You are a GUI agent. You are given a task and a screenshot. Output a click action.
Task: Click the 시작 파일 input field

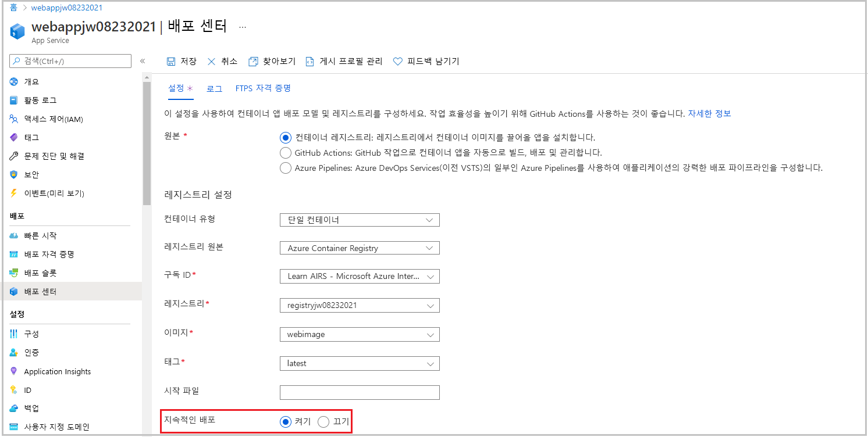(360, 392)
